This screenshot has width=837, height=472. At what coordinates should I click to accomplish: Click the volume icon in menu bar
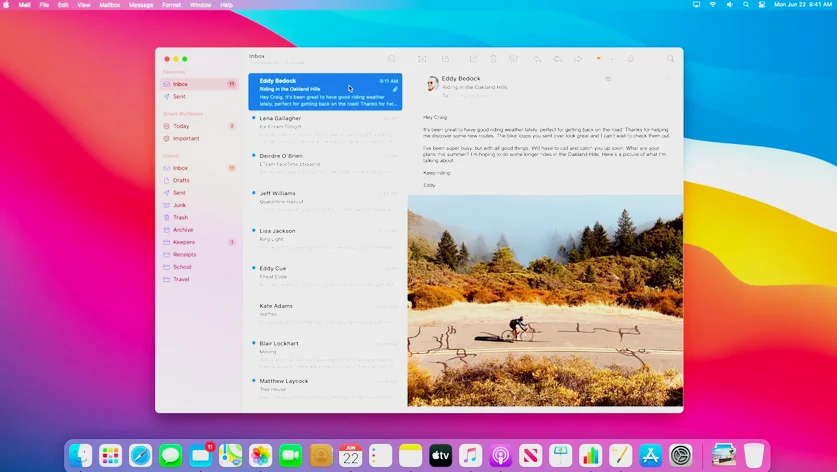(729, 5)
